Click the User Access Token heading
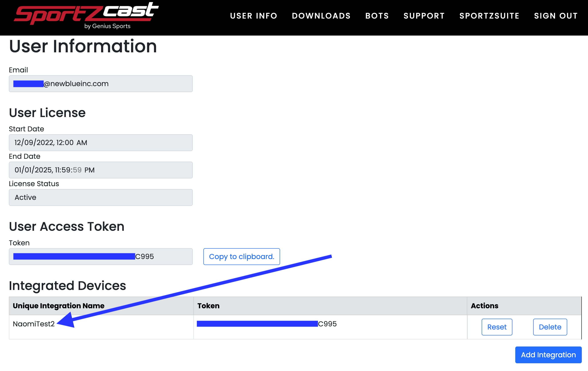This screenshot has width=588, height=371. pos(67,227)
